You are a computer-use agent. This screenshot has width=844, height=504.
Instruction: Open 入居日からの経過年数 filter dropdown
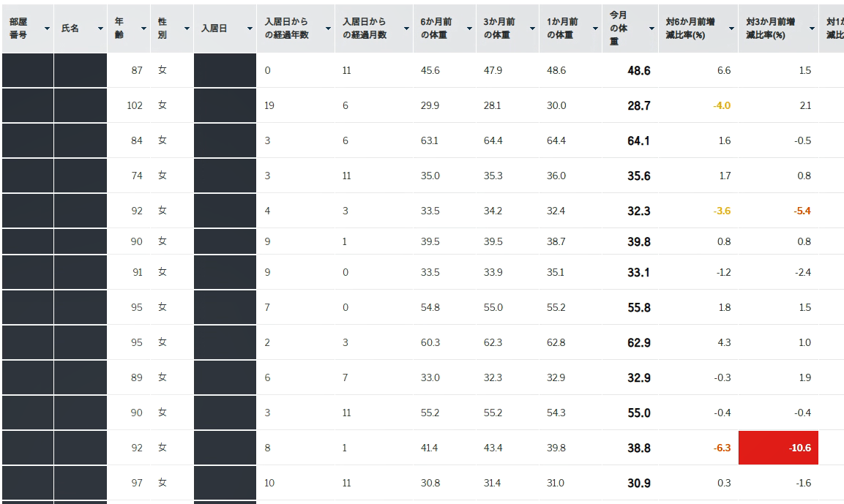tap(328, 29)
